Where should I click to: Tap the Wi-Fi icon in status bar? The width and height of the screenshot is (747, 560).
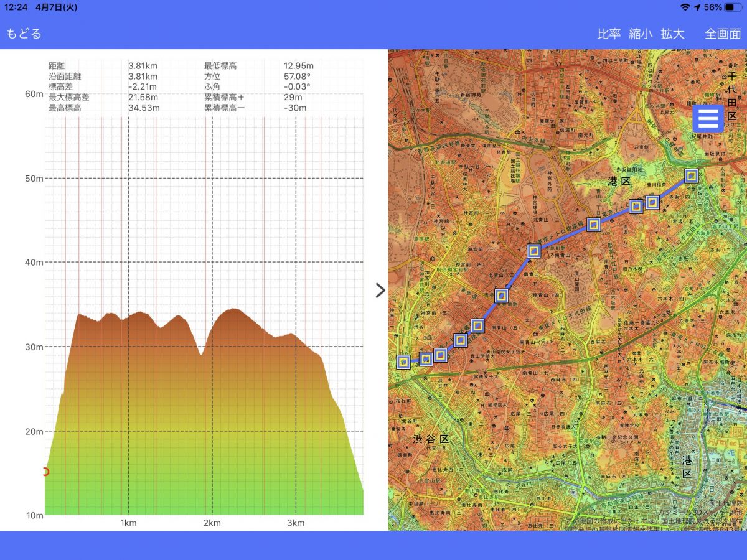pos(685,7)
